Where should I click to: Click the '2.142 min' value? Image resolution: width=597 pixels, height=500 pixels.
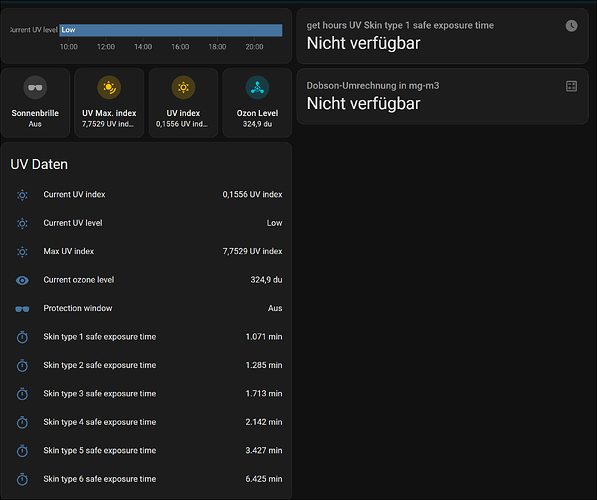(x=264, y=422)
